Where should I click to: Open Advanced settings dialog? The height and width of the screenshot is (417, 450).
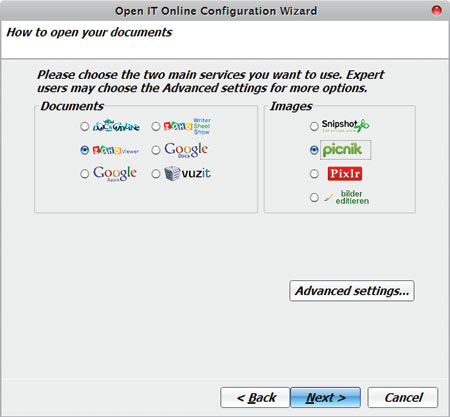click(x=352, y=291)
